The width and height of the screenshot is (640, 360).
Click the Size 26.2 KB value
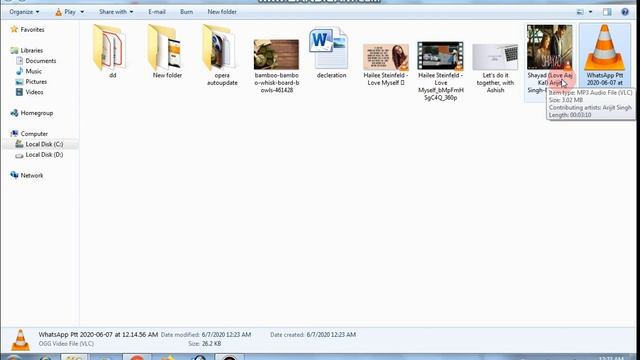click(211, 344)
